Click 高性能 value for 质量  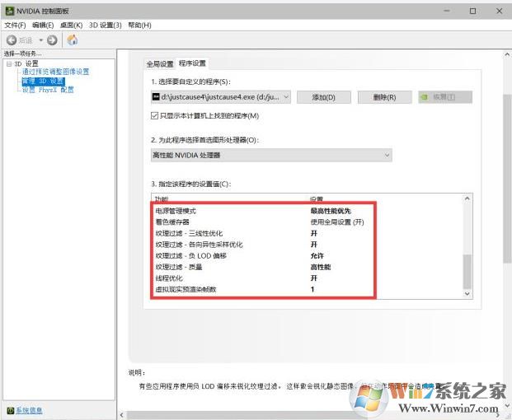point(321,267)
